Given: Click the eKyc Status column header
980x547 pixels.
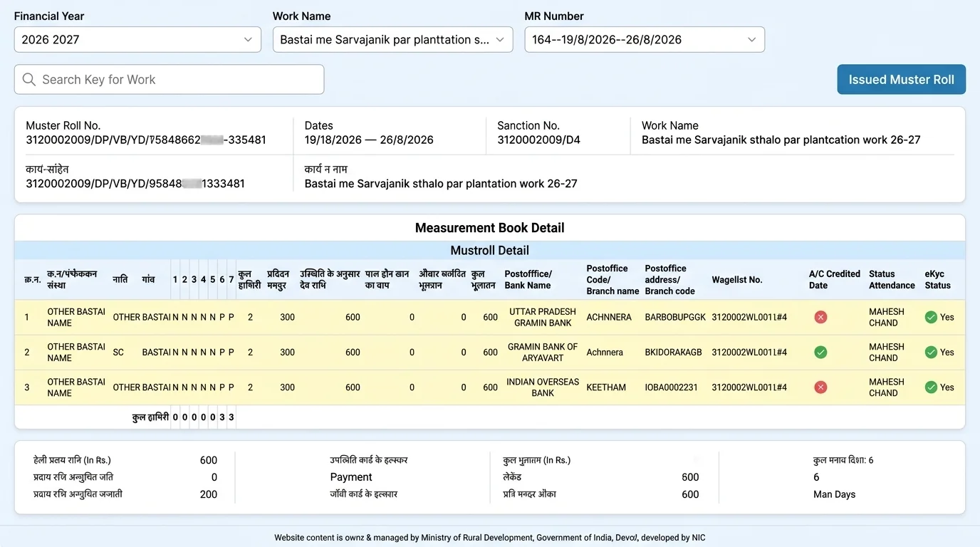Looking at the screenshot, I should pyautogui.click(x=938, y=279).
